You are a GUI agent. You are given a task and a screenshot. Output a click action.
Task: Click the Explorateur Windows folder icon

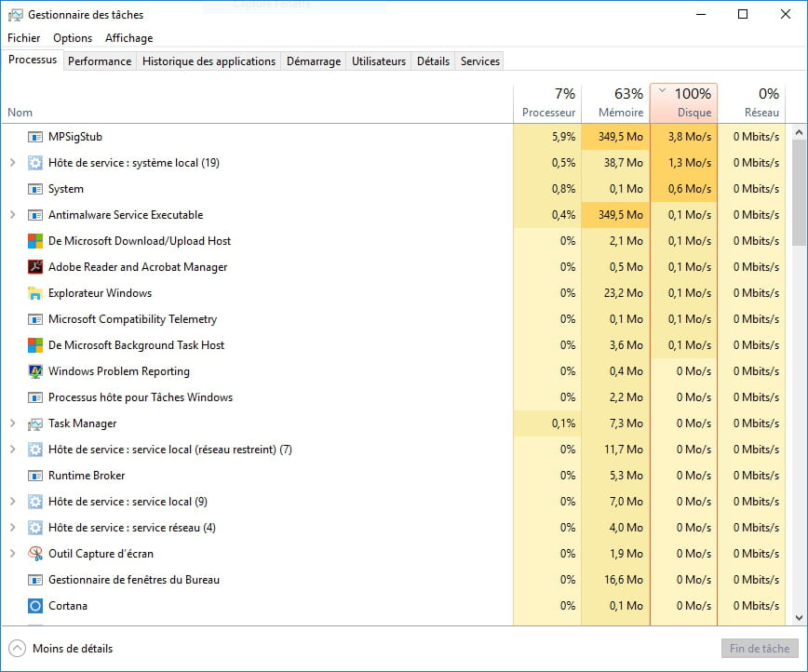pos(35,293)
